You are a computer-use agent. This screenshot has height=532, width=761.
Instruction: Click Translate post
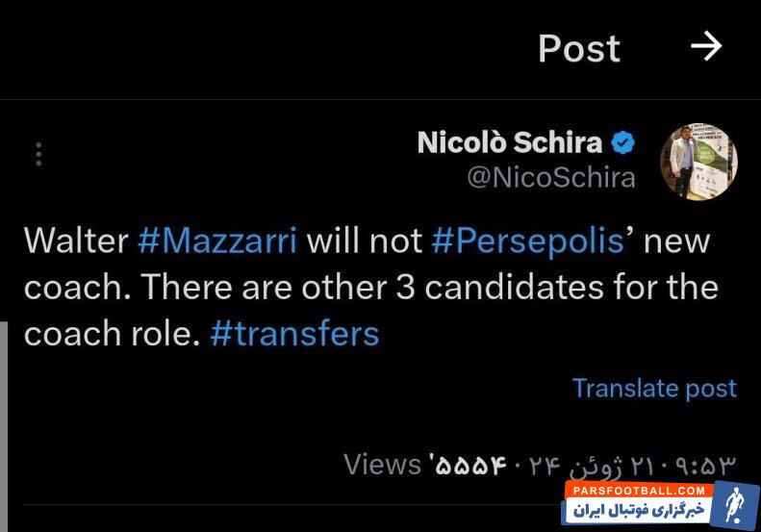[x=654, y=388]
